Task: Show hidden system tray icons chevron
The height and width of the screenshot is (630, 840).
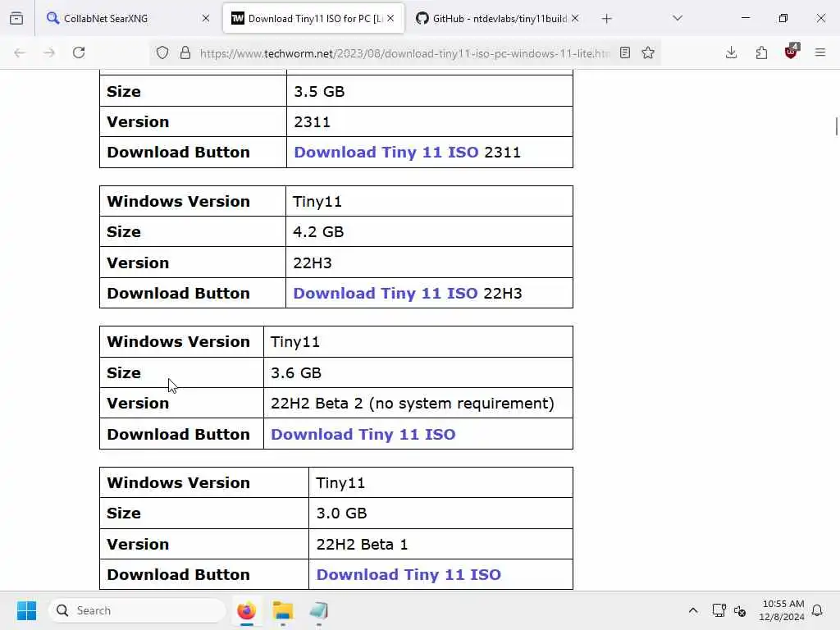Action: pos(692,610)
